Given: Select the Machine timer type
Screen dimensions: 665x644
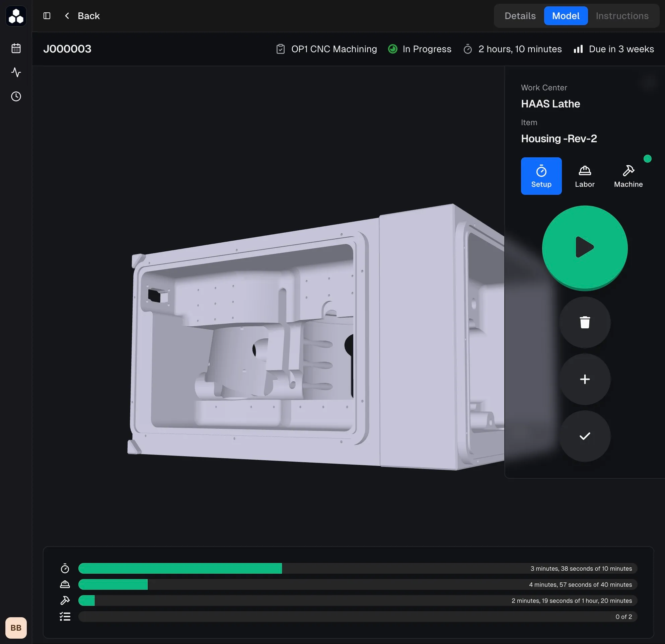Looking at the screenshot, I should coord(629,176).
